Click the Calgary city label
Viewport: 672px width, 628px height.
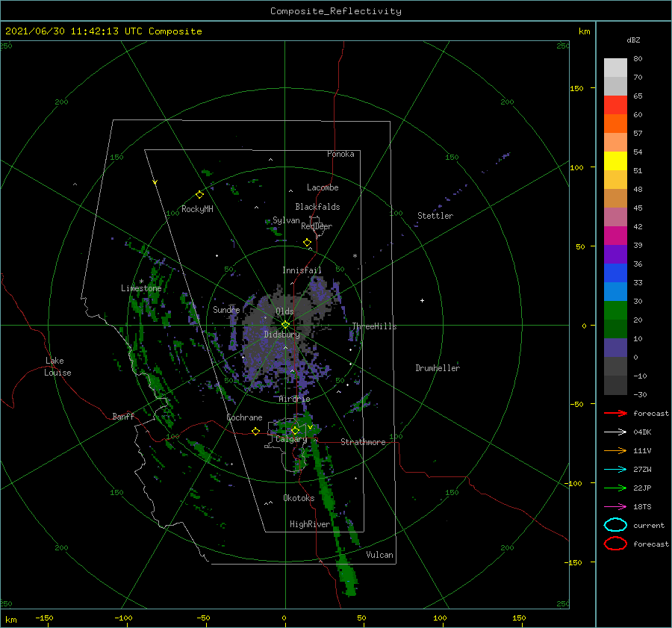[x=291, y=439]
